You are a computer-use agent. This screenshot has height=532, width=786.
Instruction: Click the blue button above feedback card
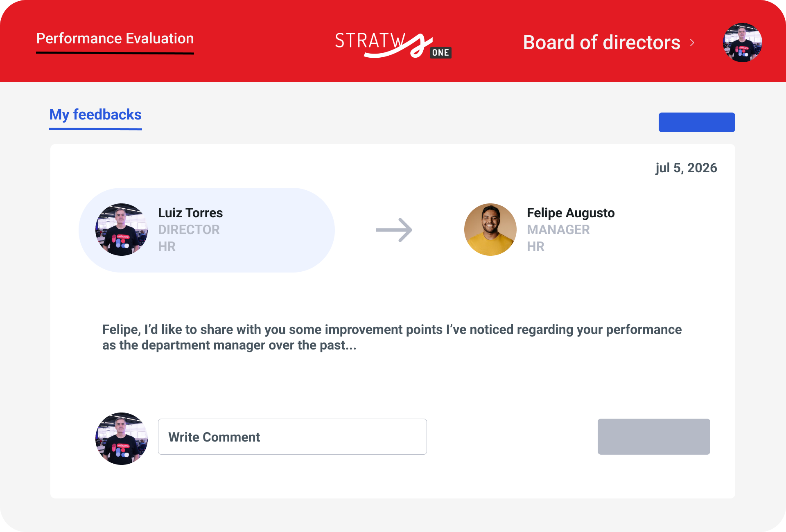click(696, 122)
